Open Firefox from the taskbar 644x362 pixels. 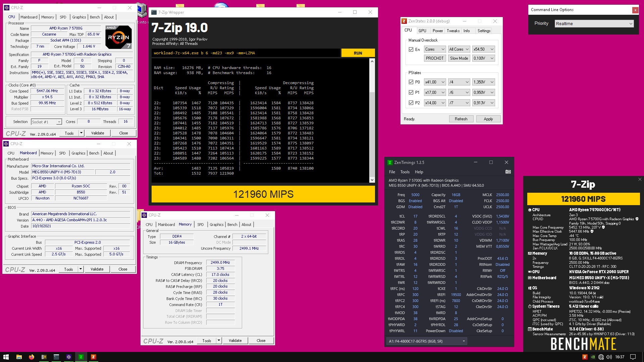[31, 357]
